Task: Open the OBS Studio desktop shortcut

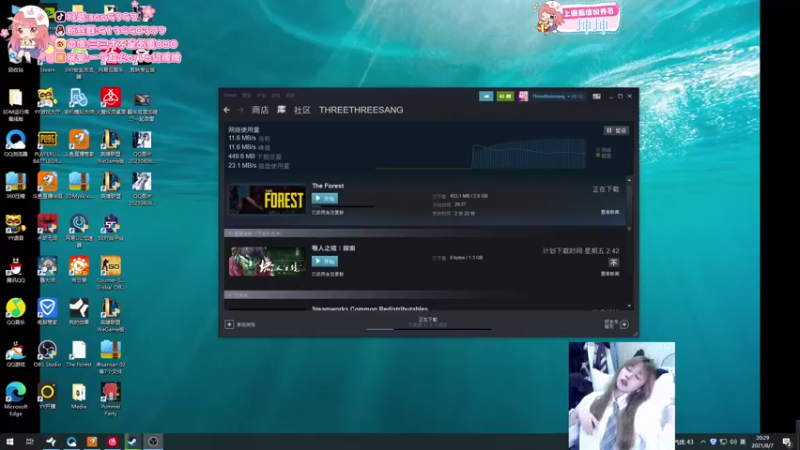Action: pos(47,354)
